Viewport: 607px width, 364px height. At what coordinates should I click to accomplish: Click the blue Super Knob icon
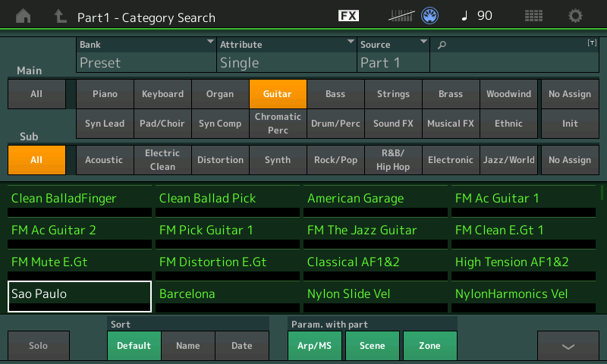[429, 16]
